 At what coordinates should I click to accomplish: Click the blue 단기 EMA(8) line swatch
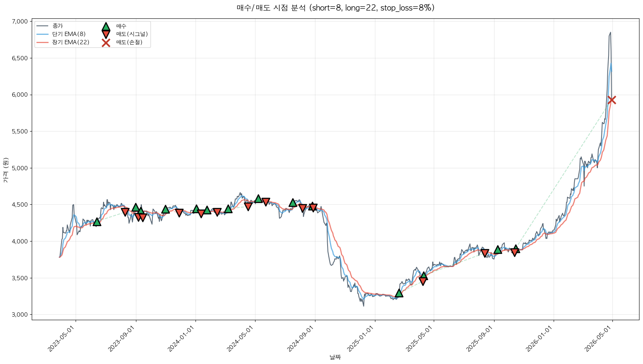tap(42, 34)
